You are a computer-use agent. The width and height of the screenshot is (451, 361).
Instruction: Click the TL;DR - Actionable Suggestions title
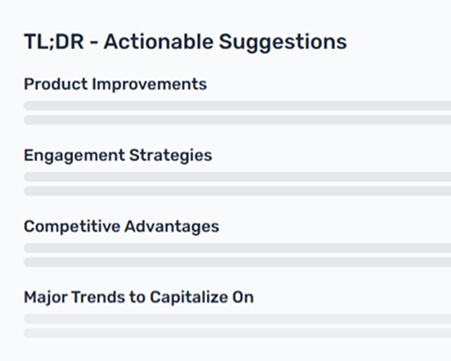pos(185,42)
